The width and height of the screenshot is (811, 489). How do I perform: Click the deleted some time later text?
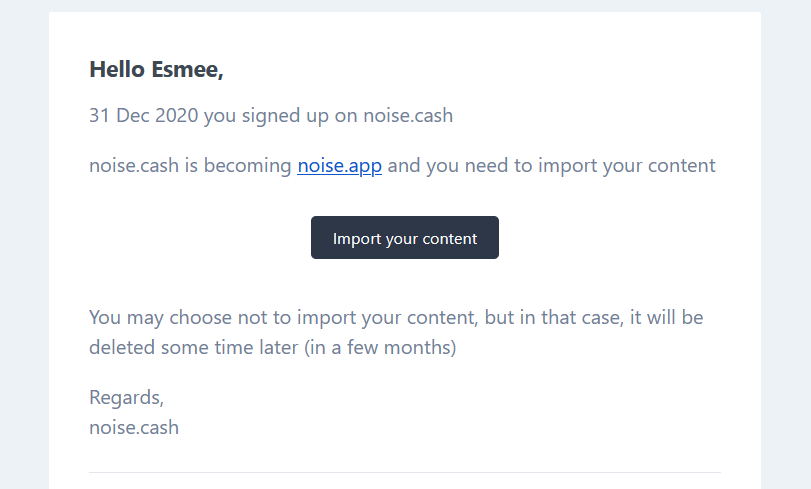[x=193, y=347]
